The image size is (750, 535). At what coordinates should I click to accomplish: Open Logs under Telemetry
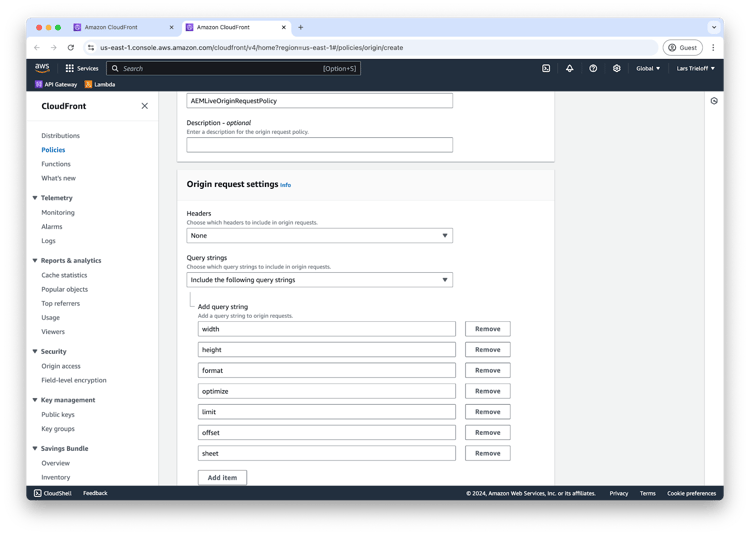(x=48, y=240)
